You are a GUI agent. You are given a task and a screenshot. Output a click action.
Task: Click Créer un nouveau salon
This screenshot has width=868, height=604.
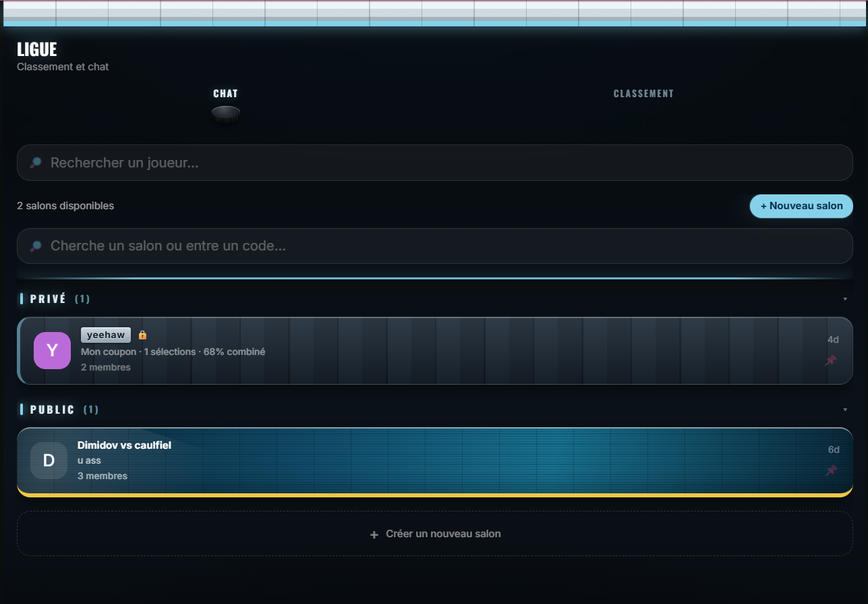(x=435, y=534)
